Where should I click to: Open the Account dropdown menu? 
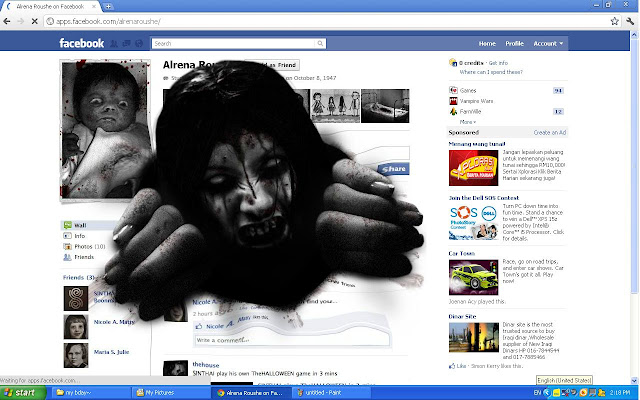click(548, 43)
